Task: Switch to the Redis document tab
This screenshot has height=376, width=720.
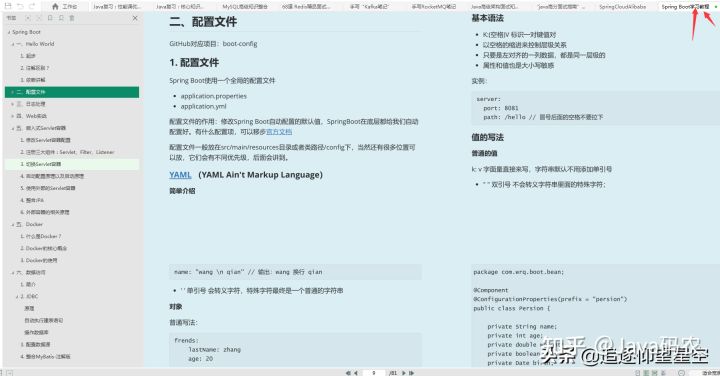Action: (306, 7)
